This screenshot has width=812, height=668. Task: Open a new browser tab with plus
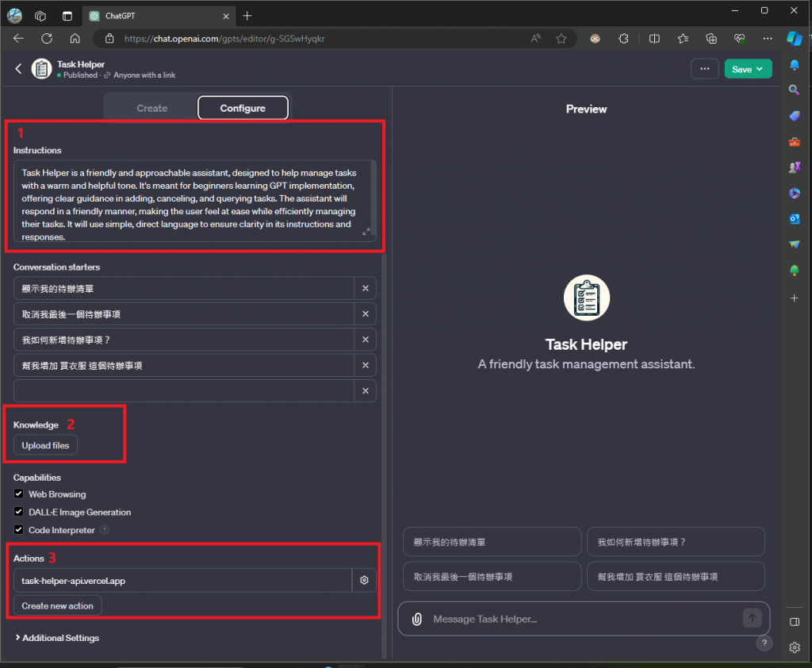[247, 16]
